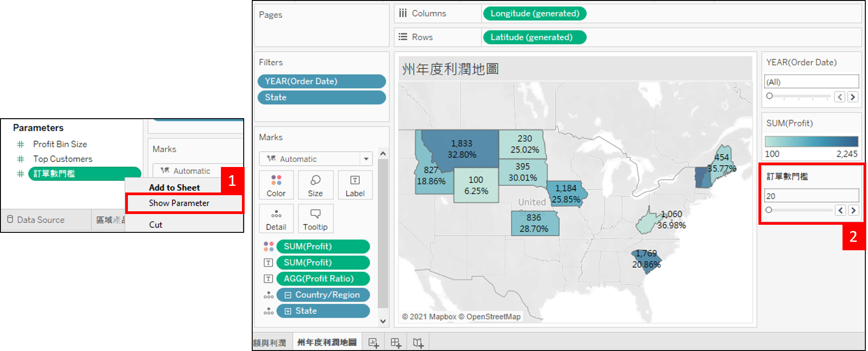This screenshot has height=351, width=868.
Task: Click the detail icon beside State pill in Marks
Action: coord(268,311)
